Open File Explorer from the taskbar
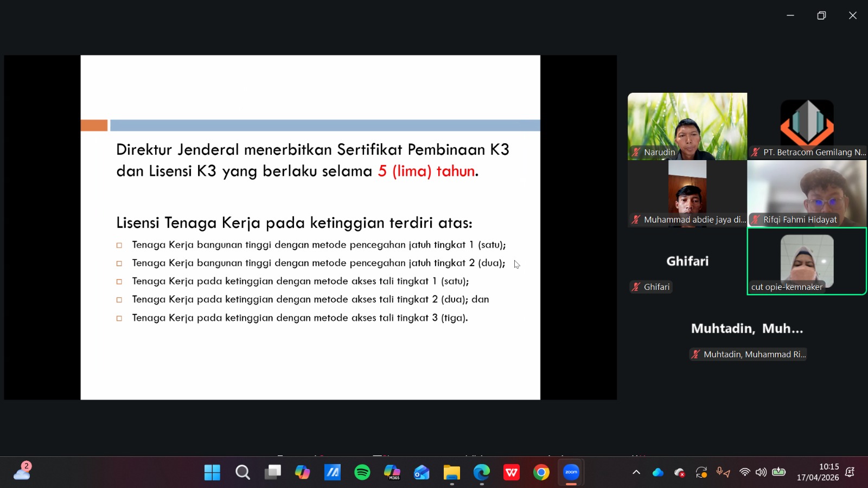The image size is (868, 488). 451,472
